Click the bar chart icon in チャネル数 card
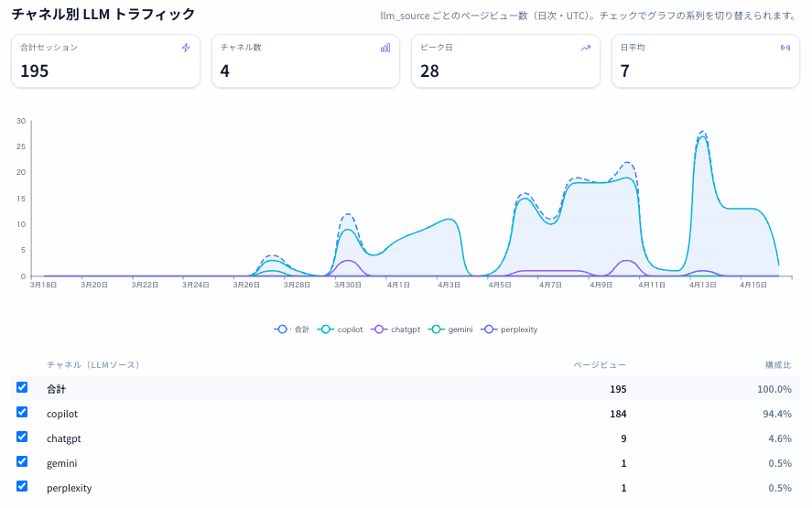Viewport: 812px width, 508px height. [385, 48]
